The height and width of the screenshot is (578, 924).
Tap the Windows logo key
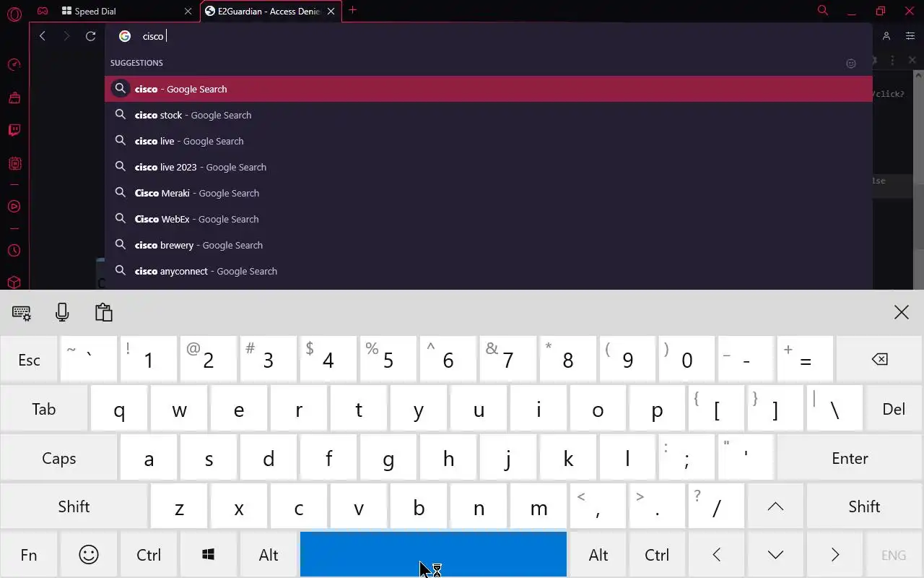click(209, 555)
